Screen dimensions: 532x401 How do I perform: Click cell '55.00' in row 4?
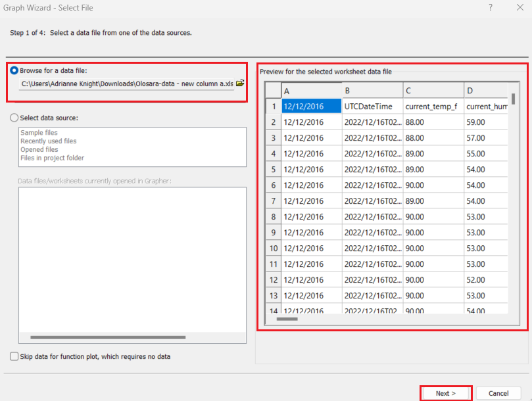pyautogui.click(x=486, y=154)
